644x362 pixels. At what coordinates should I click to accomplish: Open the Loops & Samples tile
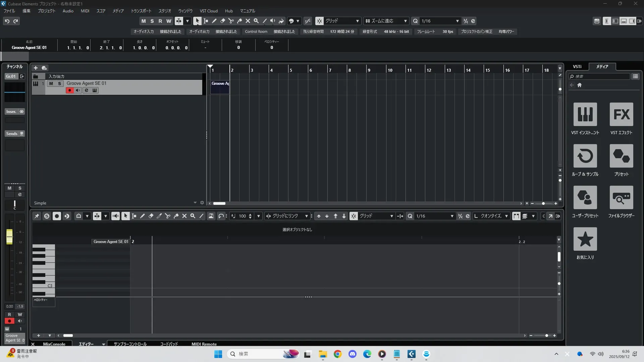pos(585,156)
